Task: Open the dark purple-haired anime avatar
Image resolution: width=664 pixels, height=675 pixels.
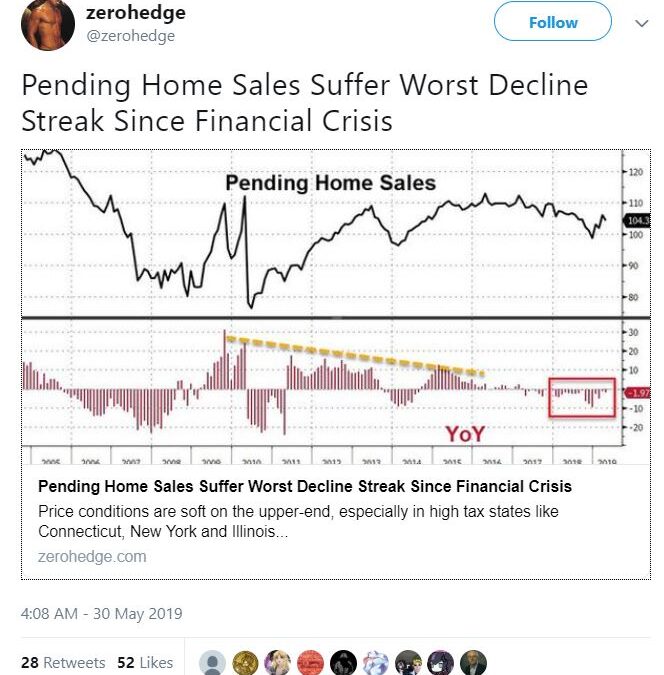Action: point(441,663)
